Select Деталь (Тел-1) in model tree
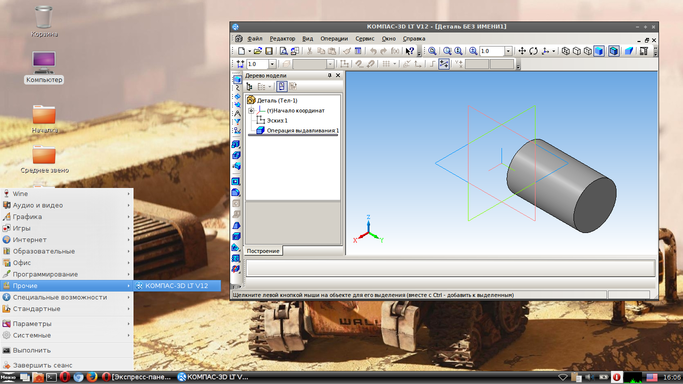683x384 pixels. (x=277, y=101)
